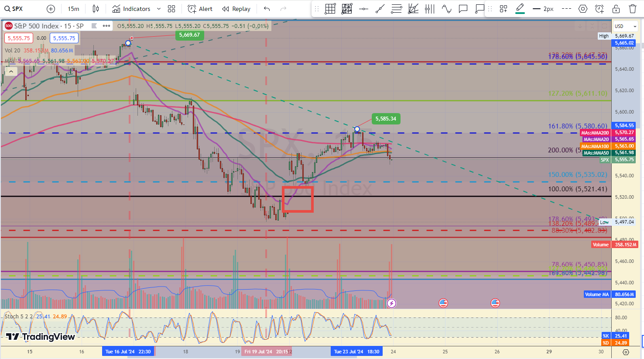The width and height of the screenshot is (644, 359).
Task: Select the vertical time-zone lines tool
Action: 430,9
